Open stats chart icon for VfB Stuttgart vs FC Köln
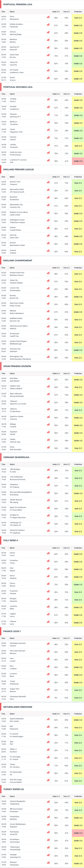84x868 pixels. click(x=48, y=470)
